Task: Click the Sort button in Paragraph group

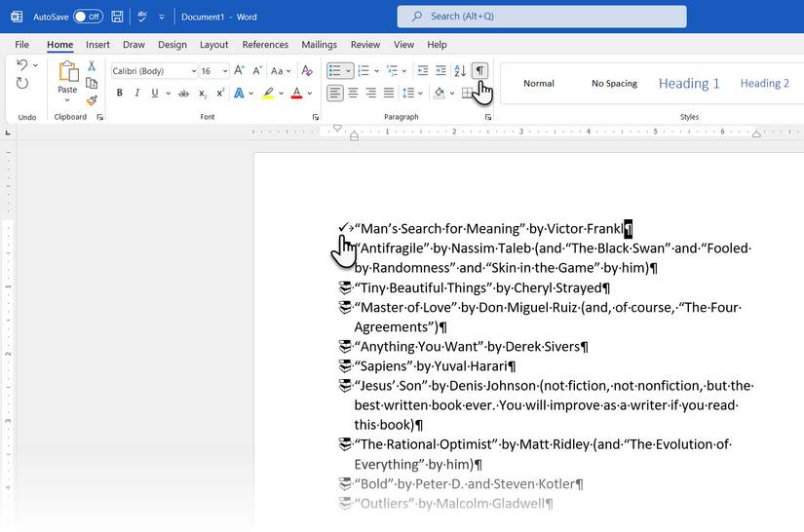Action: coord(460,71)
